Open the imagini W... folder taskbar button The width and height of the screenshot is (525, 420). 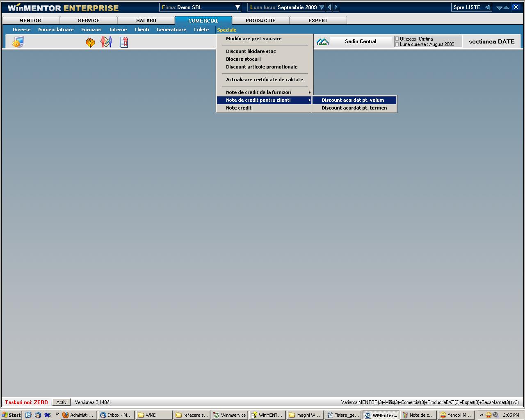[x=305, y=415]
